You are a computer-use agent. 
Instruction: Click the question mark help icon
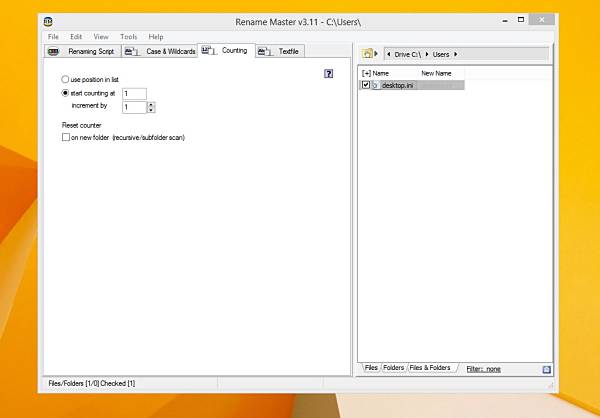[328, 74]
